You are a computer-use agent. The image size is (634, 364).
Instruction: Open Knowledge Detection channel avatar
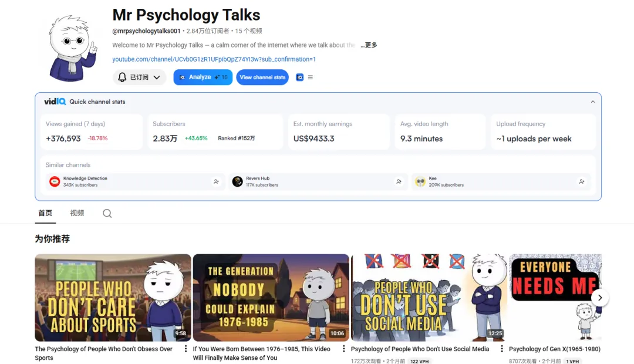[55, 181]
